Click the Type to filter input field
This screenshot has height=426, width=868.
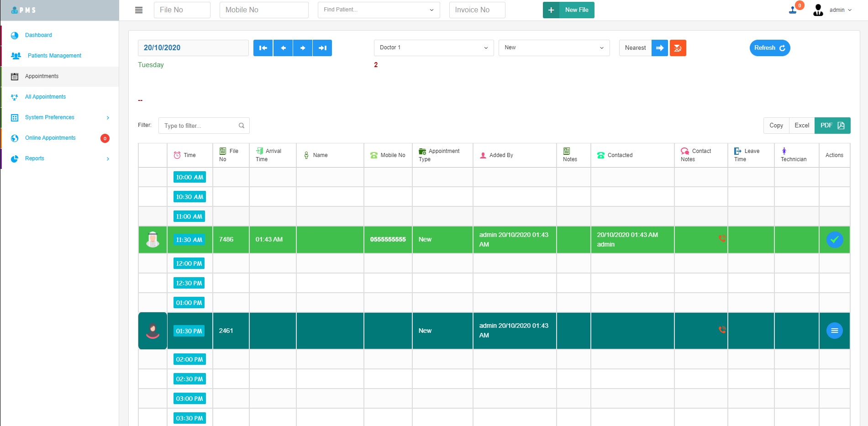click(x=200, y=126)
